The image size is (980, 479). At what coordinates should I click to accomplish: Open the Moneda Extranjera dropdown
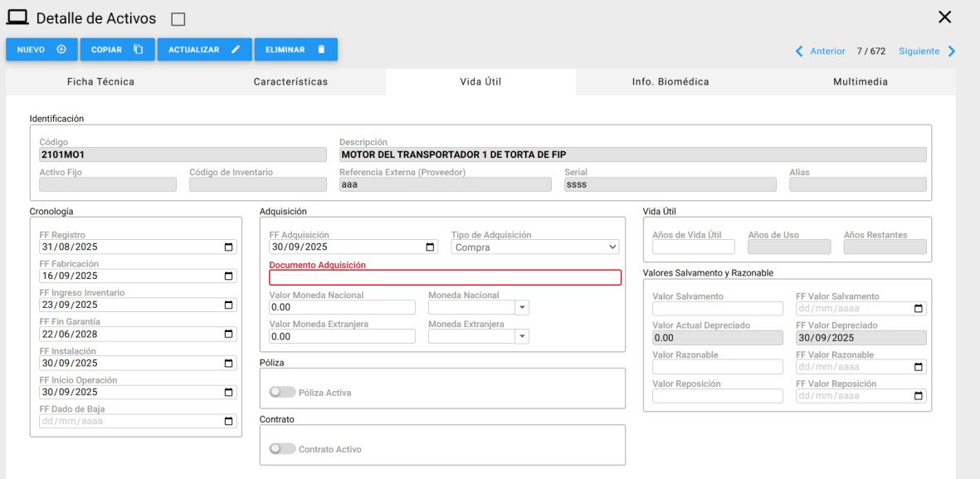point(522,336)
